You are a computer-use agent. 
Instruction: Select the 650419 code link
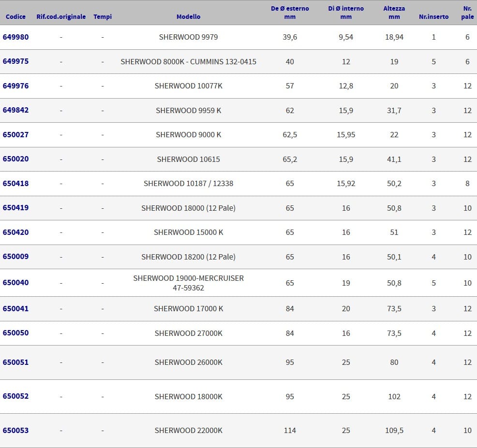coord(15,208)
